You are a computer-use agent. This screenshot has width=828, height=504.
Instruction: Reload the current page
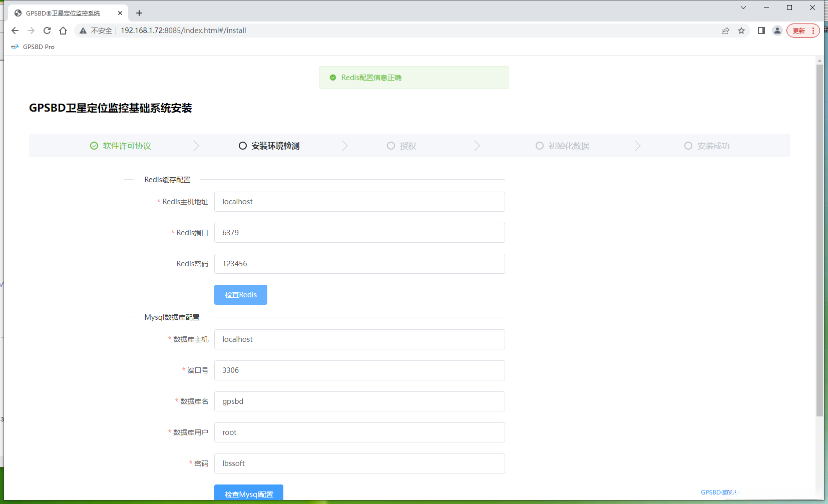pos(47,31)
